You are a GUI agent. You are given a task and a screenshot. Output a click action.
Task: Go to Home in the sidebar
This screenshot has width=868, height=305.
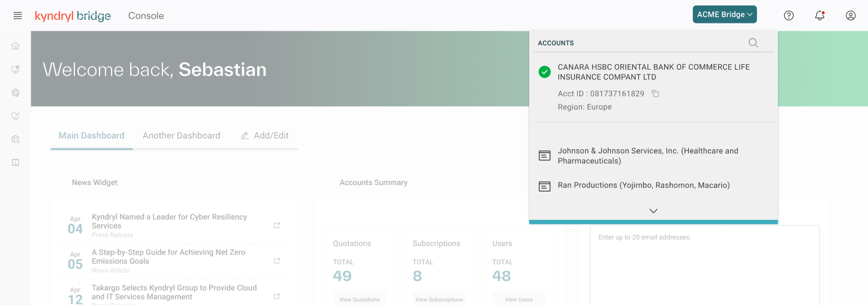point(16,46)
